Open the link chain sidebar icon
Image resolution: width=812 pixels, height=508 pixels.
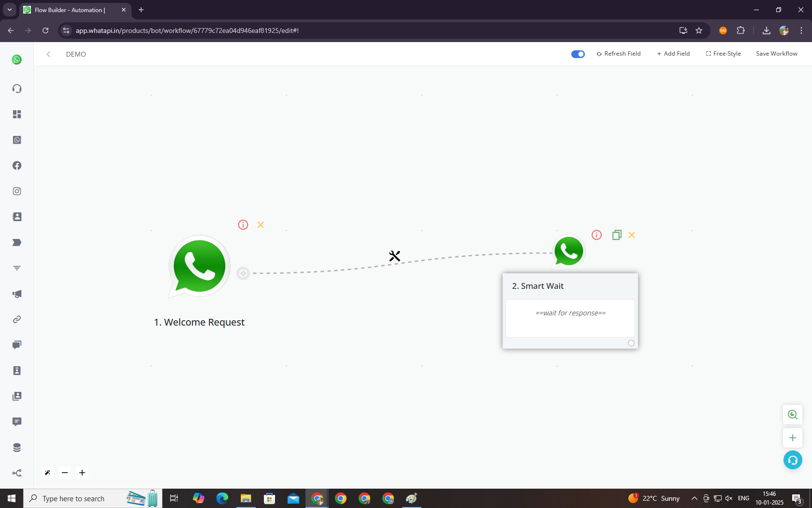[17, 319]
